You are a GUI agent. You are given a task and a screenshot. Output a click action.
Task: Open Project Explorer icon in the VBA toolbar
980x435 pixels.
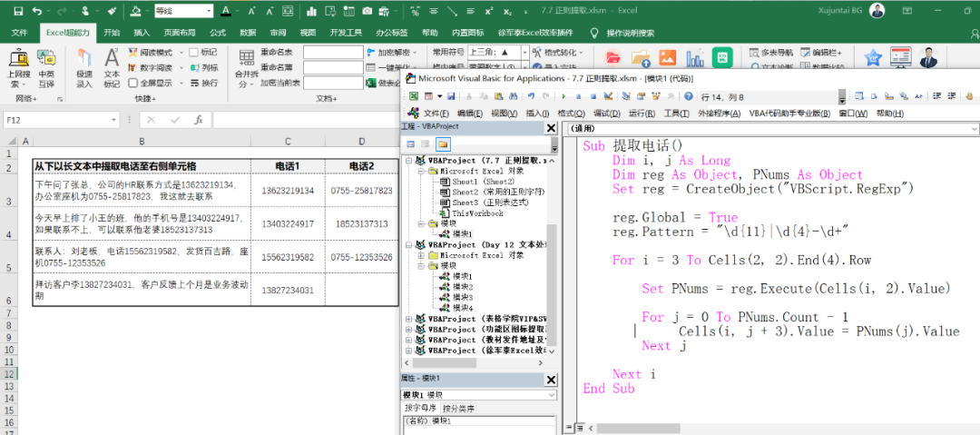(627, 96)
